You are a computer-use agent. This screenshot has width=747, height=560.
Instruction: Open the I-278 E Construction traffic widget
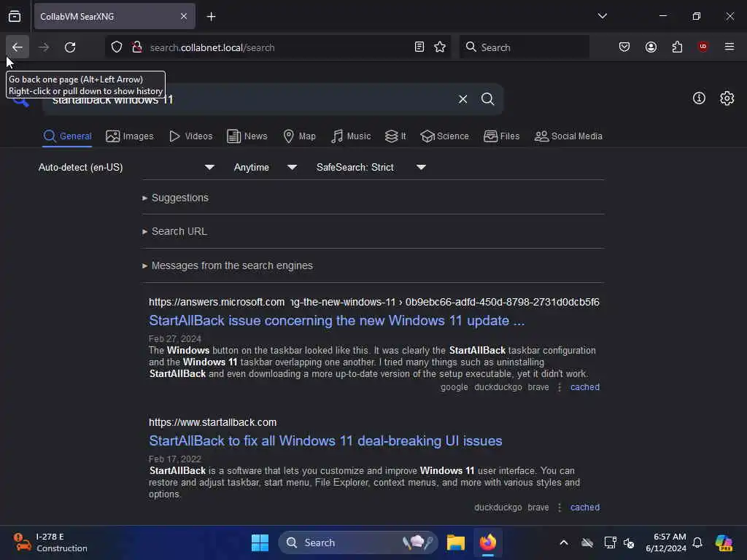[50, 542]
